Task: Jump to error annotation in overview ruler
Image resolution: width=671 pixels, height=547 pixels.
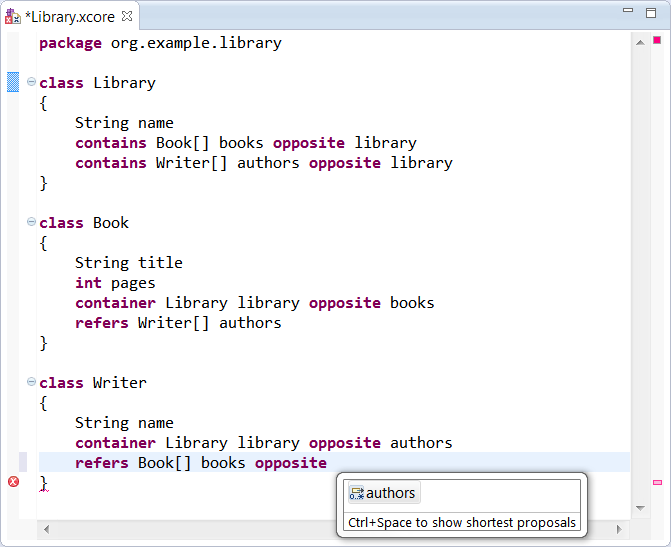Action: 657,482
